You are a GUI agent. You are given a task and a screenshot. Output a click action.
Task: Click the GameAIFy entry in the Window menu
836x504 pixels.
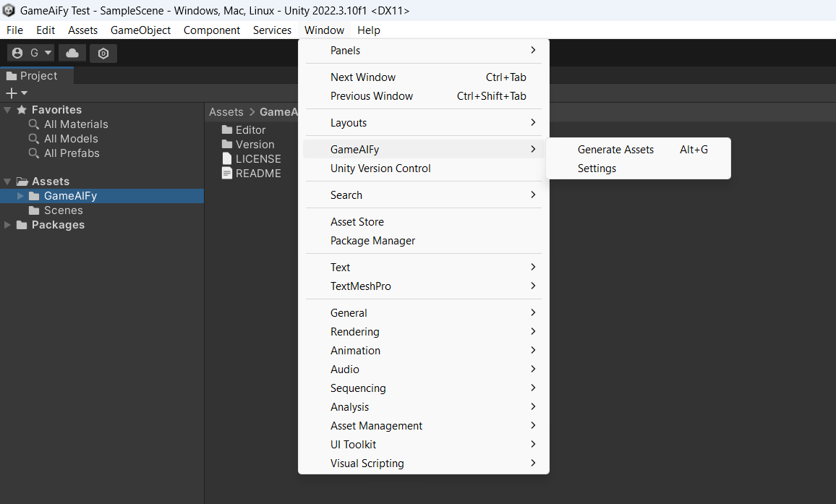424,150
